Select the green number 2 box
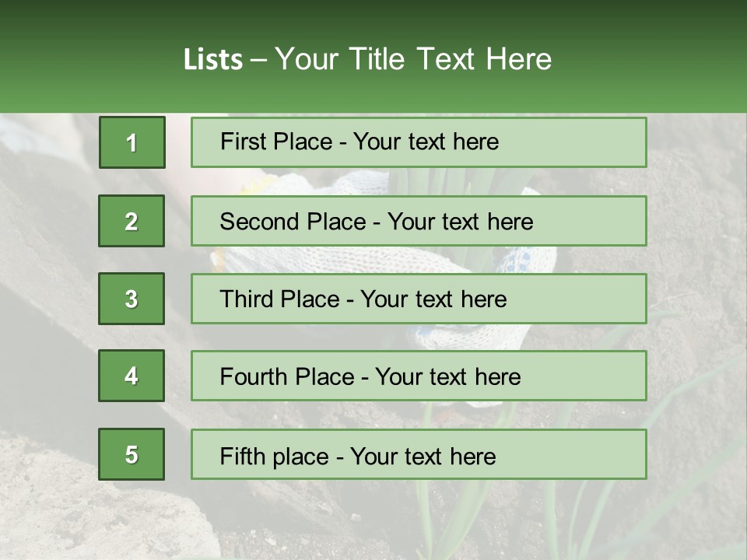This screenshot has height=560, width=747. tap(132, 221)
